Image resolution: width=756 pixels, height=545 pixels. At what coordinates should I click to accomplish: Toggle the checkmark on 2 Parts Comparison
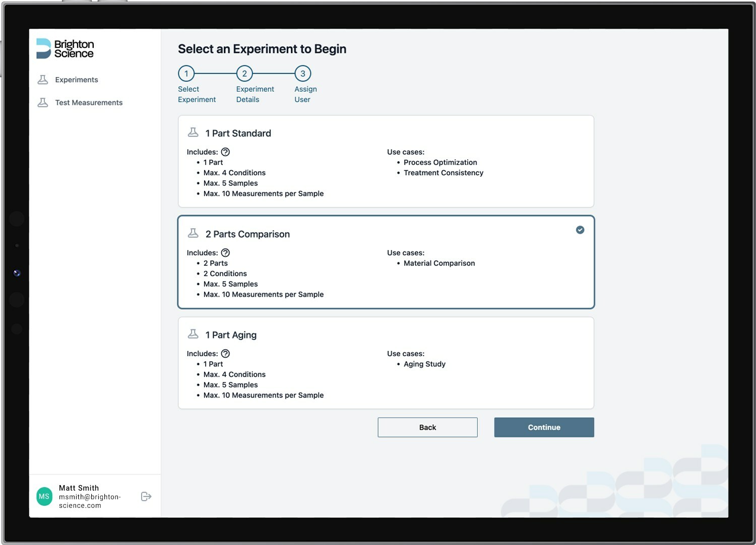click(580, 230)
